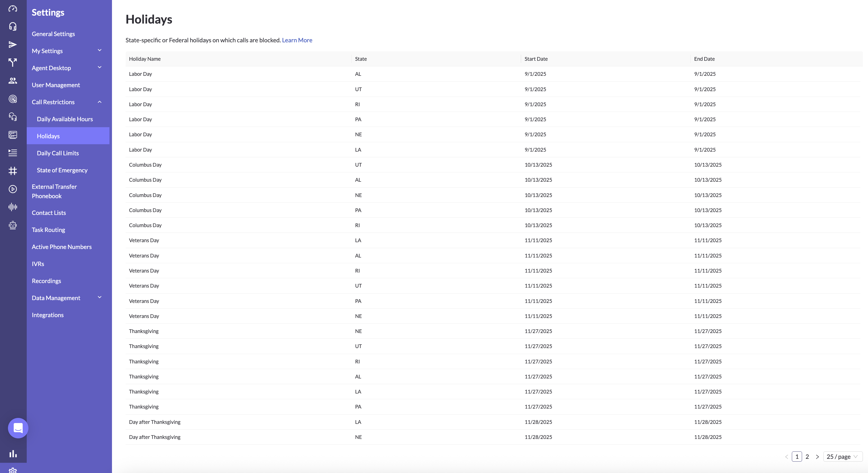Open the bar chart reports icon
The image size is (868, 473).
click(x=13, y=453)
